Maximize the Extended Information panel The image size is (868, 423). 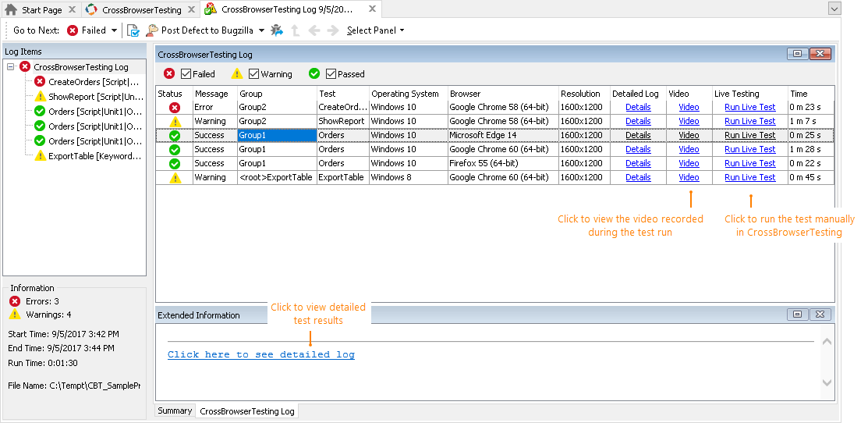click(797, 315)
